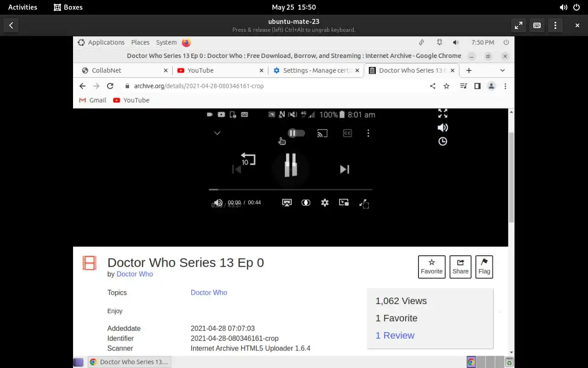Viewport: 588px width, 368px height.
Task: Close the CollabNet tab
Action: point(166,70)
